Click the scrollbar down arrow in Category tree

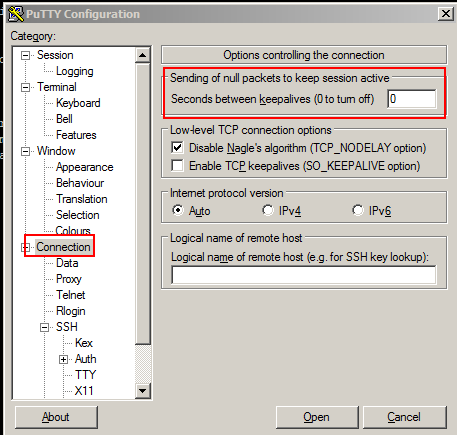143,391
